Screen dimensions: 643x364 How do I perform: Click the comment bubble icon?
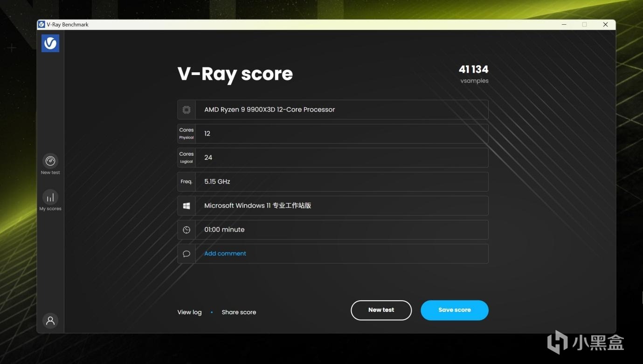click(187, 254)
